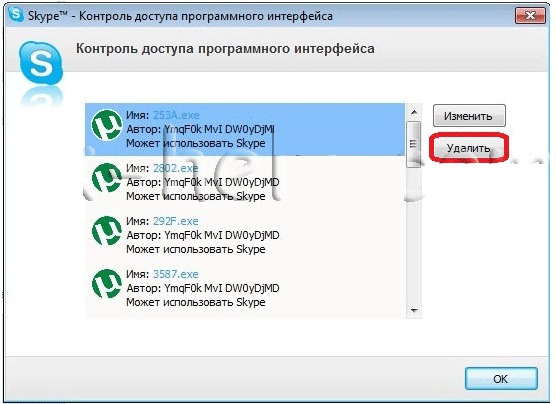The image size is (556, 404).
Task: Select the 292F.exe name link
Action: (176, 221)
